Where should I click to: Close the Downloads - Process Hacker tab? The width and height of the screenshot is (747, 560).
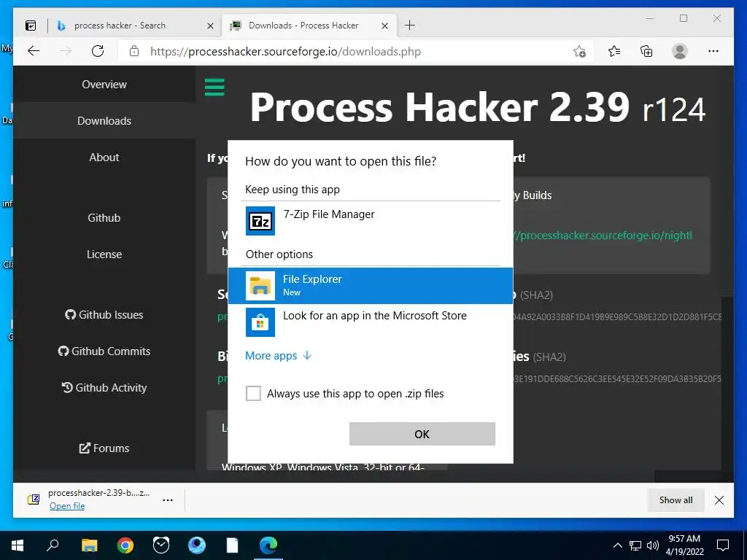[x=385, y=26]
